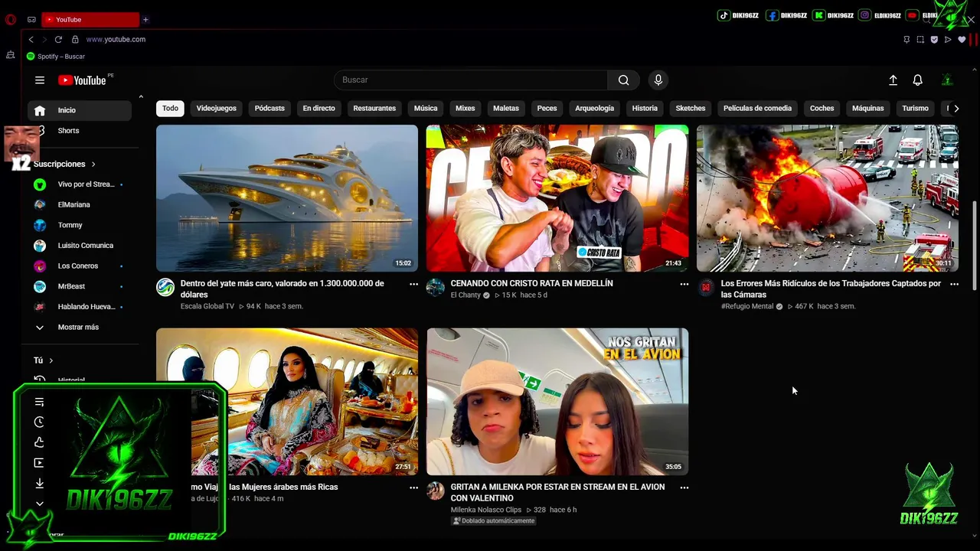Image resolution: width=980 pixels, height=551 pixels.
Task: Open options for Mujeres árabes más Ricas video
Action: tap(413, 487)
